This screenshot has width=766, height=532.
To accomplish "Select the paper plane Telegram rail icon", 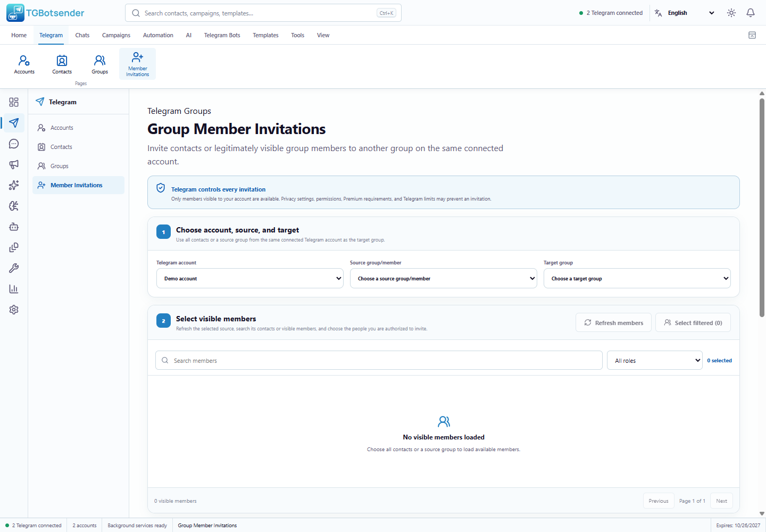I will point(14,123).
